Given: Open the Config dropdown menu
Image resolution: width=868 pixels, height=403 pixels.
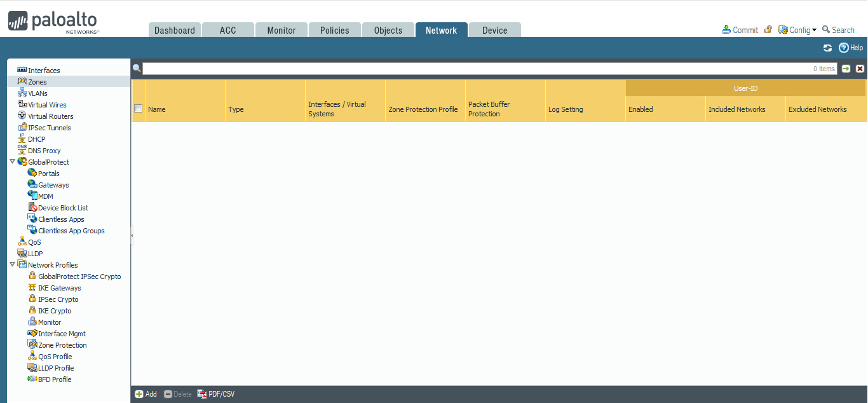Looking at the screenshot, I should coord(797,30).
